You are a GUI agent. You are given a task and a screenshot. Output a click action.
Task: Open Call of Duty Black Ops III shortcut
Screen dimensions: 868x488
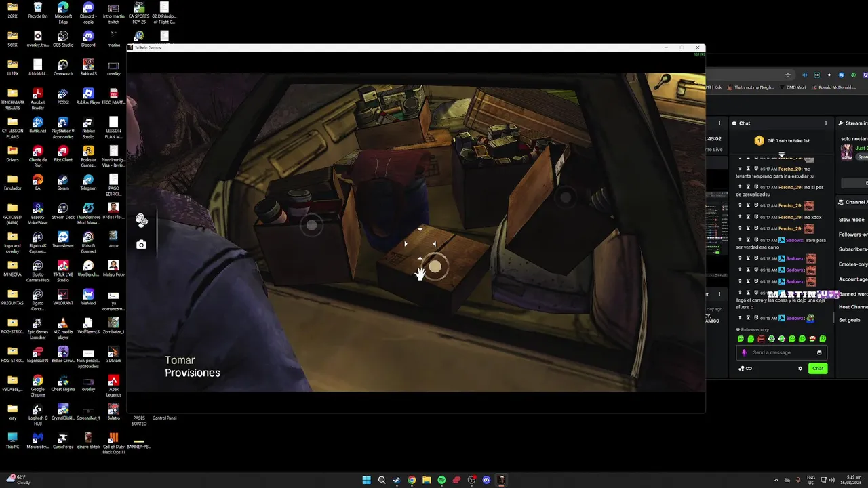point(114,443)
